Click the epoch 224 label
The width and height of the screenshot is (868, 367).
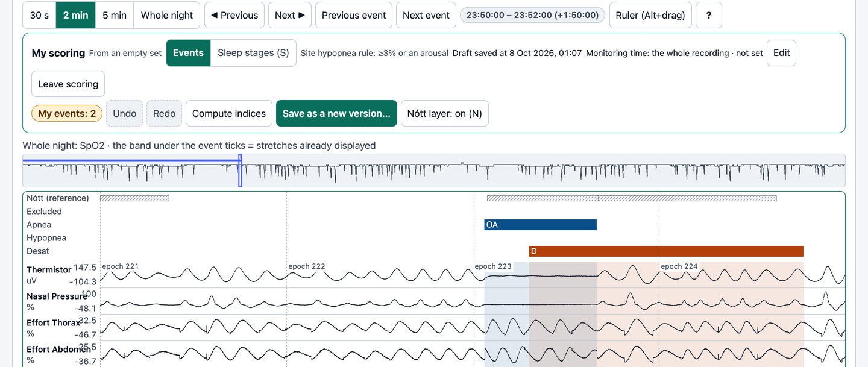click(679, 266)
